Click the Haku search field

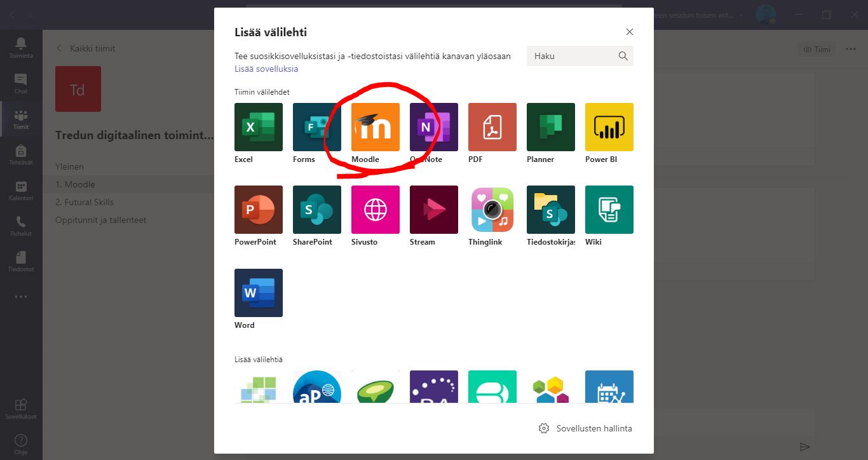click(x=580, y=56)
